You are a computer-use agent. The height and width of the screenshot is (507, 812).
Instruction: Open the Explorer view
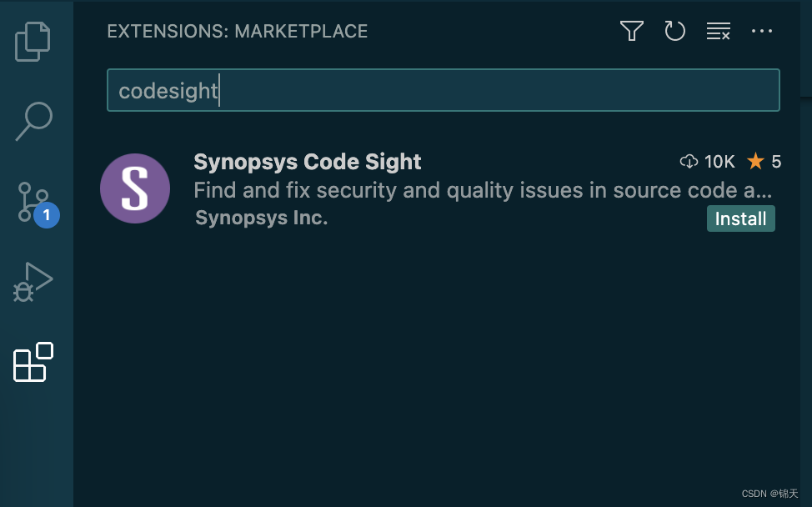tap(33, 41)
